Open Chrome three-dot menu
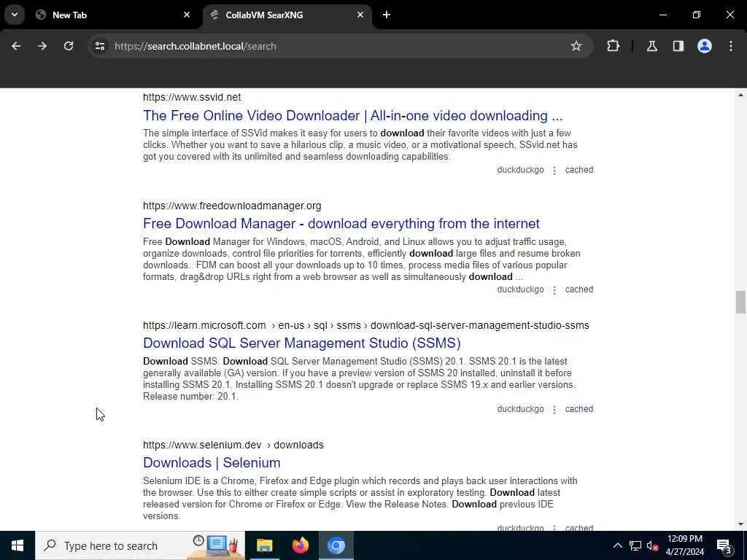 [731, 46]
